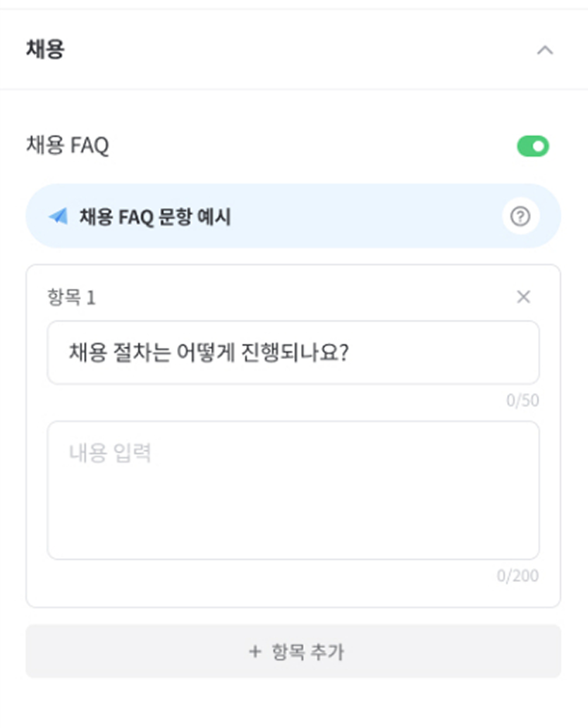Click the blue paper plane icon
This screenshot has height=728, width=588.
[x=59, y=216]
